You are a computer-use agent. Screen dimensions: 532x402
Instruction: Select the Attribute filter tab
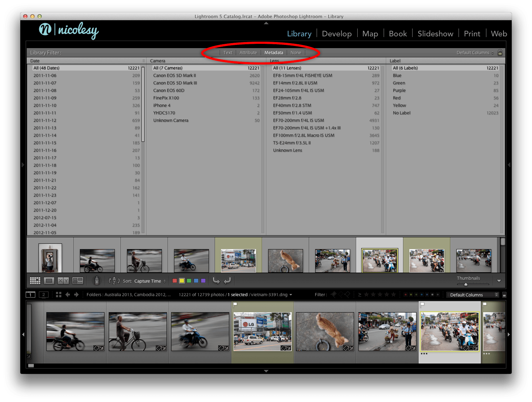click(x=248, y=53)
